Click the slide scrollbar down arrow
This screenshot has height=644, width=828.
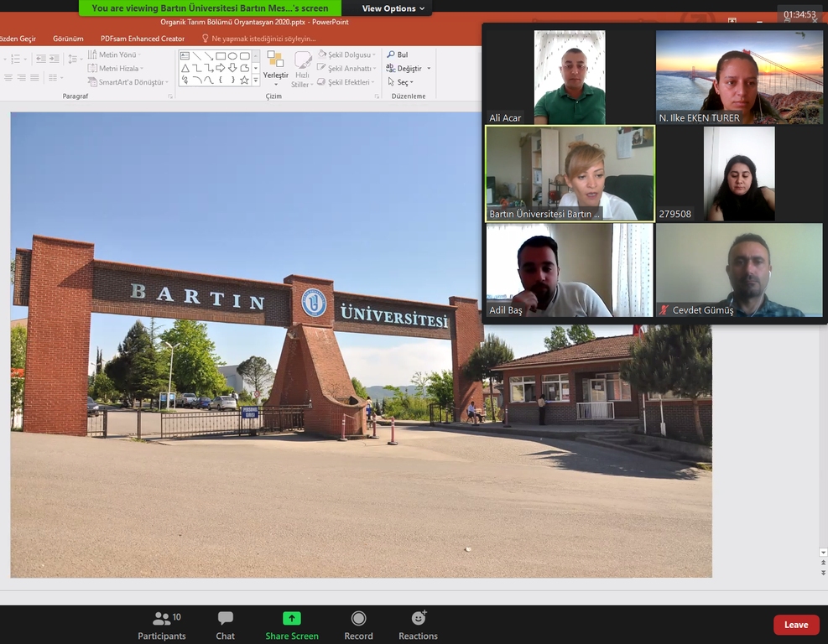pos(823,552)
